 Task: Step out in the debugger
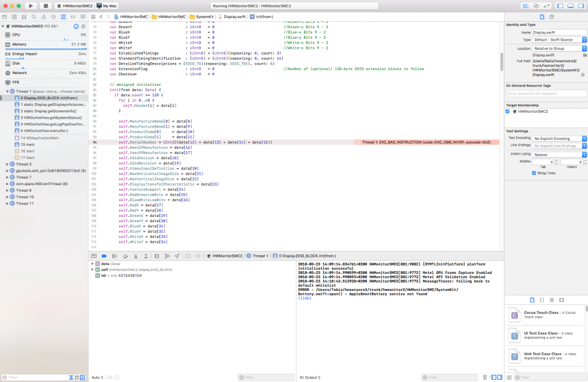[146, 256]
